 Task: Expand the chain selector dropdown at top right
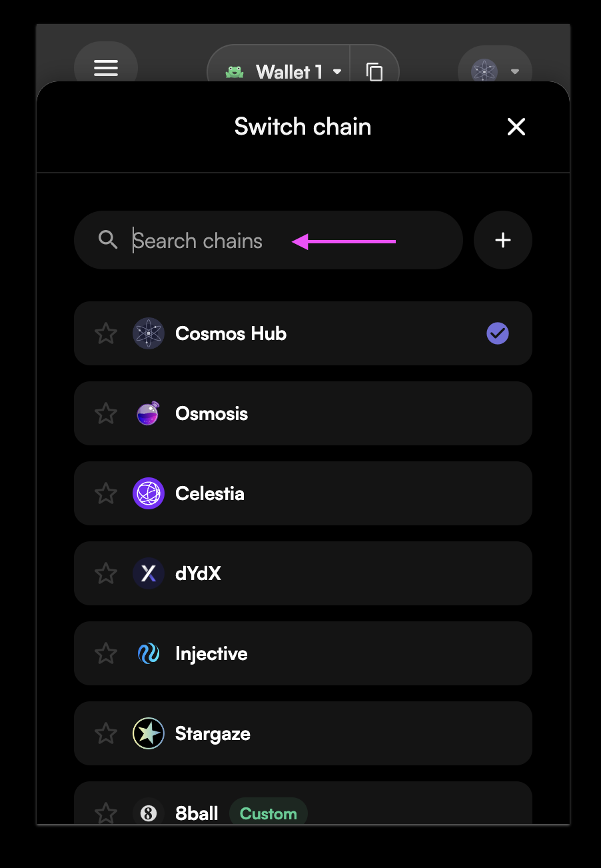click(495, 71)
